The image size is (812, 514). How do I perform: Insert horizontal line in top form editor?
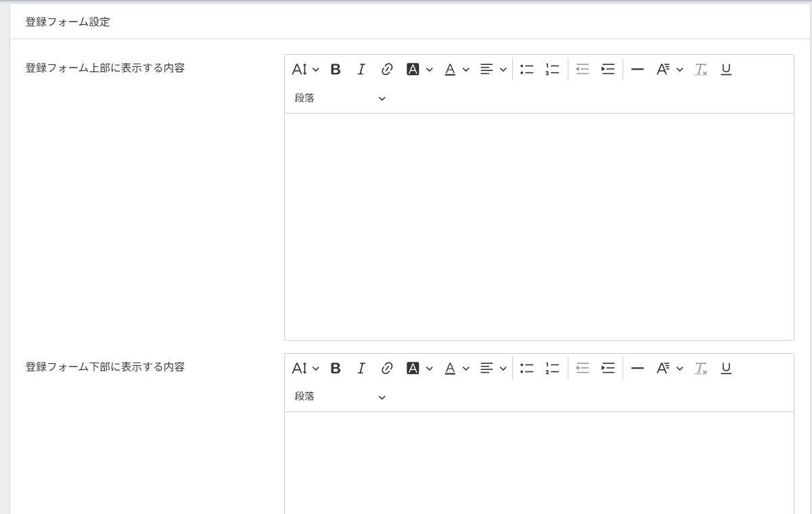(637, 69)
